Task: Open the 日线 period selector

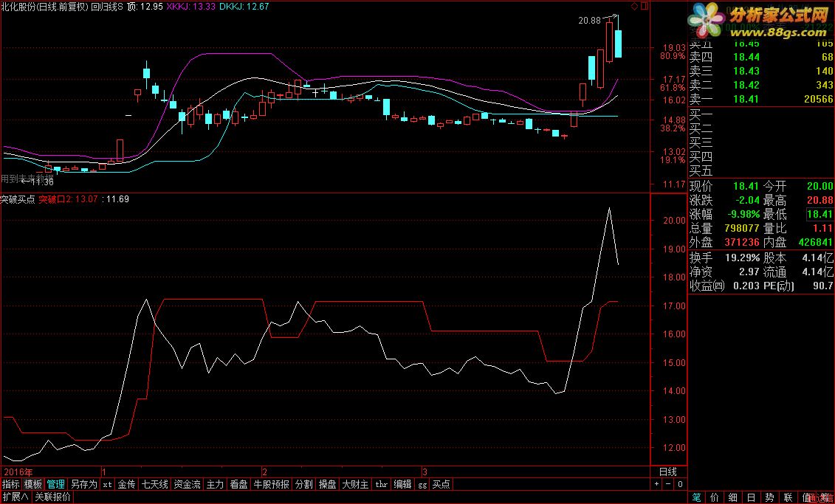Action: pyautogui.click(x=668, y=472)
